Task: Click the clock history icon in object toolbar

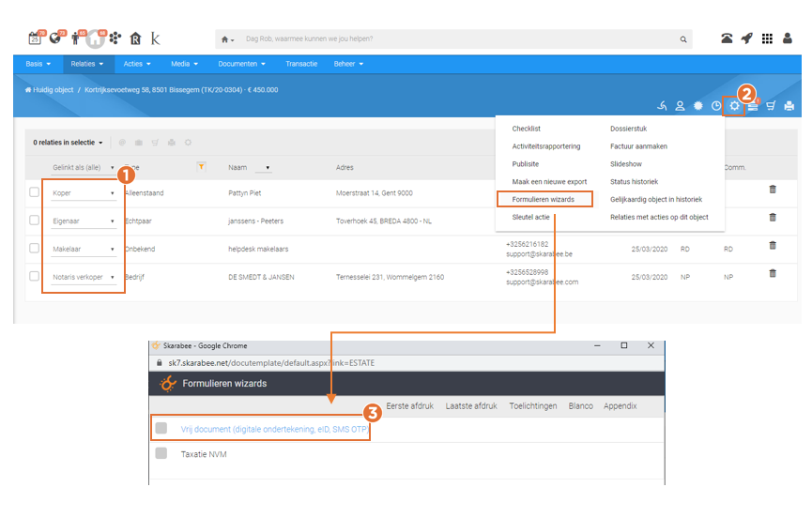Action: point(716,105)
